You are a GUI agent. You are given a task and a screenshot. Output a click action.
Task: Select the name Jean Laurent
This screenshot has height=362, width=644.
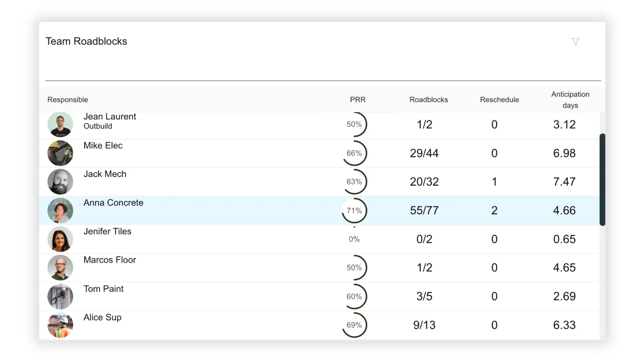[110, 116]
